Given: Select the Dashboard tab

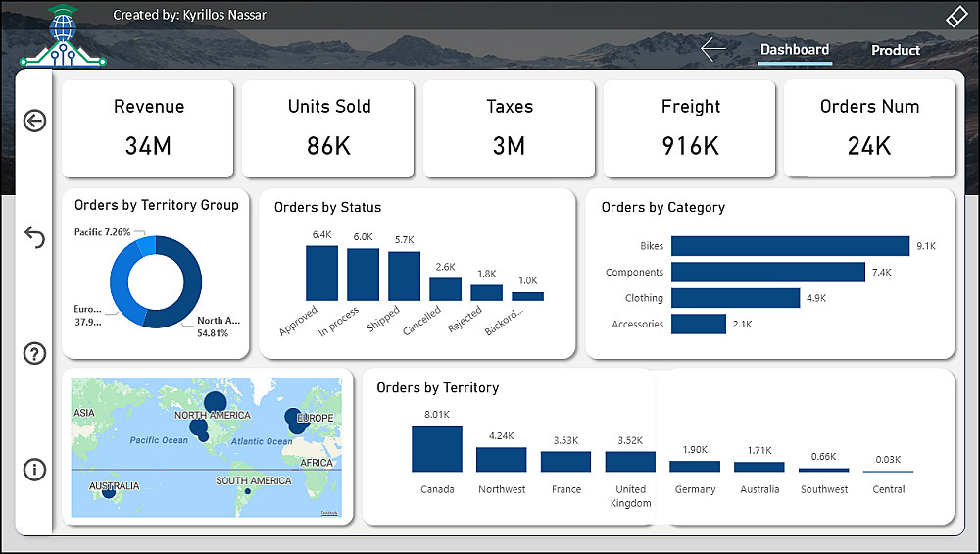Looking at the screenshot, I should pyautogui.click(x=795, y=49).
